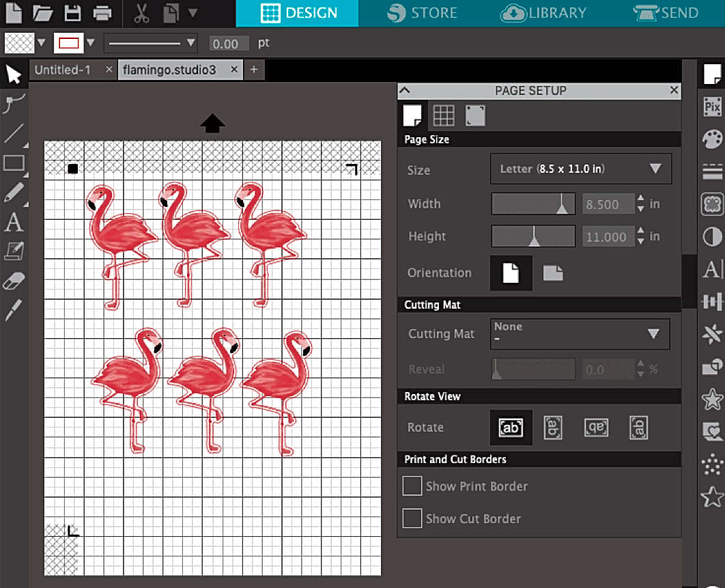Open the Fill color palette panel icon
The height and width of the screenshot is (588, 725).
[712, 139]
